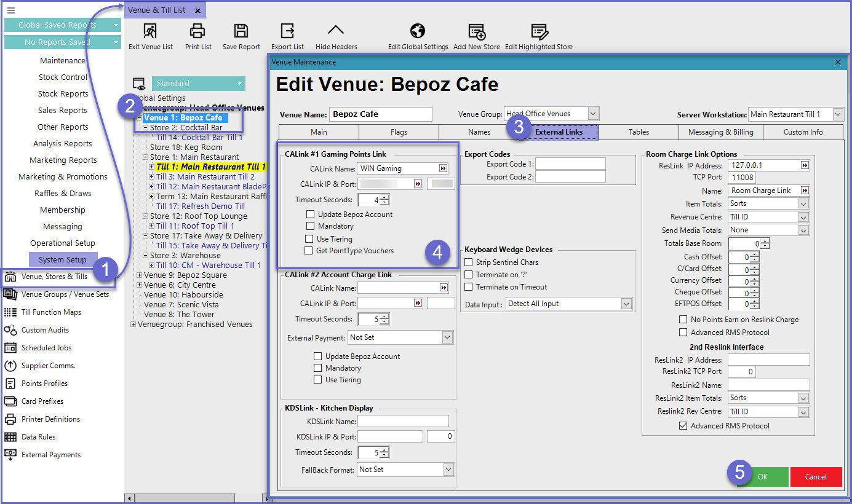Open Global Saved Reports dropdown

point(62,25)
